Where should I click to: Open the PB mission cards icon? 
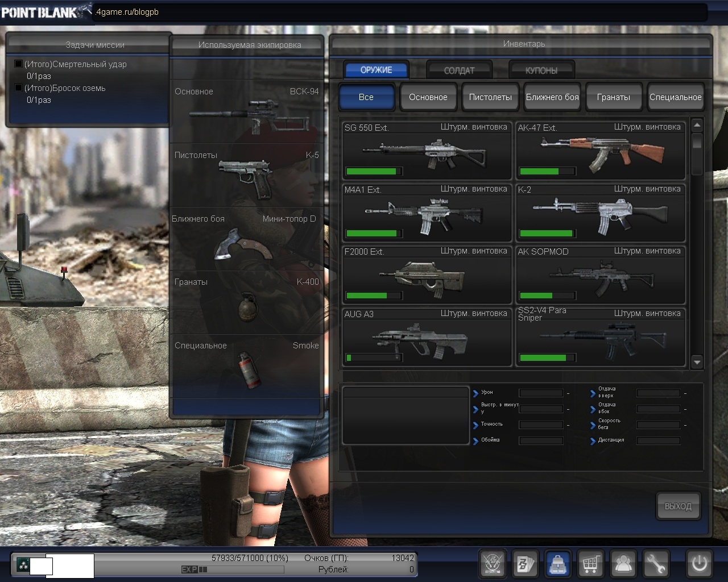pyautogui.click(x=525, y=564)
